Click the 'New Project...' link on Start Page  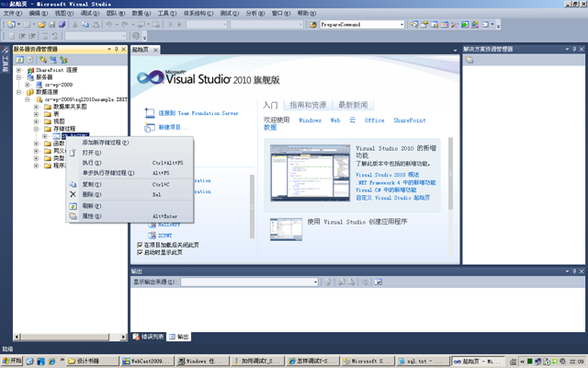coord(173,127)
